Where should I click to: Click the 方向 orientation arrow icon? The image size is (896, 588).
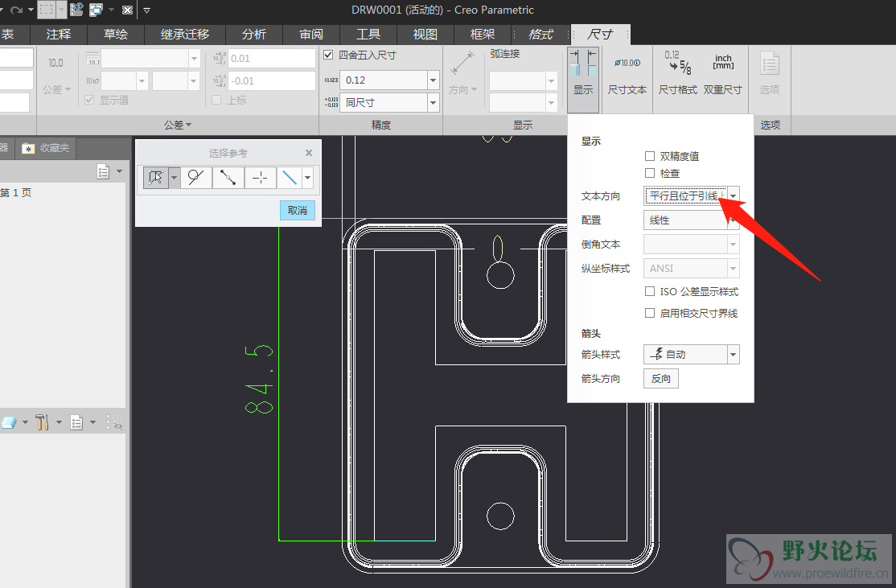point(462,63)
